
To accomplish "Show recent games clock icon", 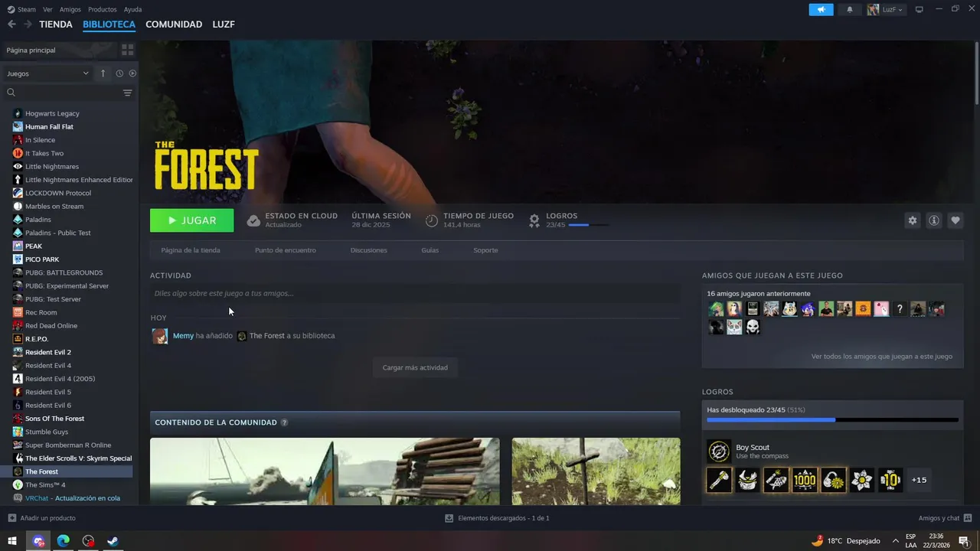I will coord(119,73).
